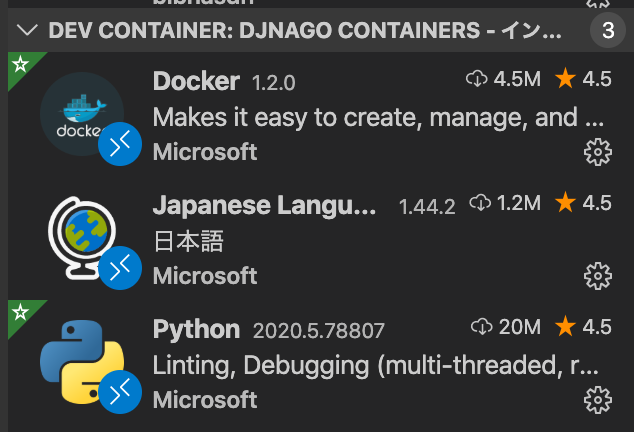Image resolution: width=634 pixels, height=432 pixels.
Task: Click the Python logo icon
Action: click(x=82, y=362)
